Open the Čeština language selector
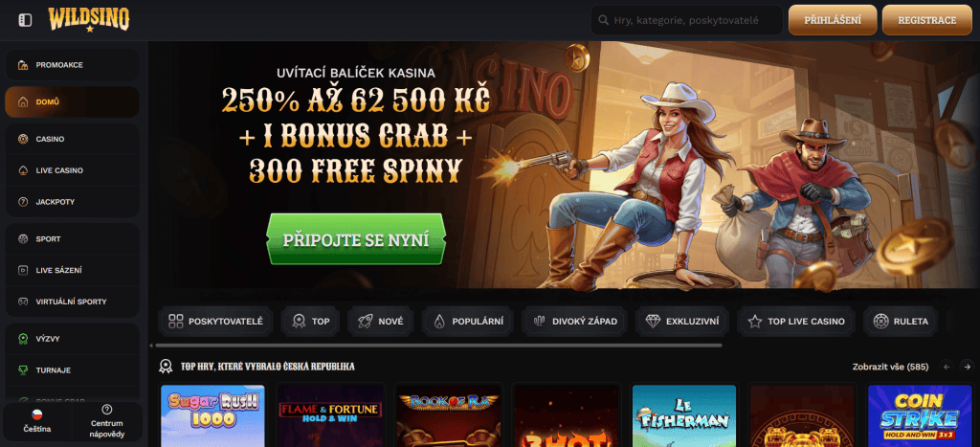The image size is (980, 447). point(37,421)
